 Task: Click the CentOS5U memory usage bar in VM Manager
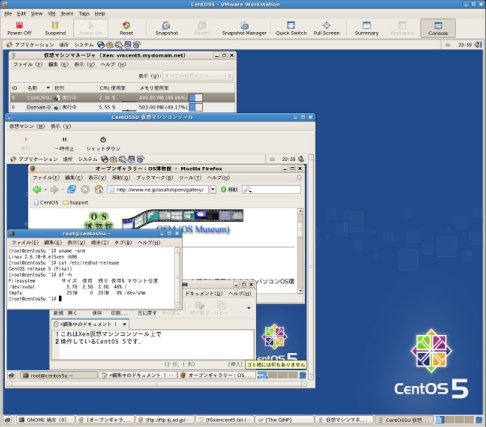coord(196,98)
